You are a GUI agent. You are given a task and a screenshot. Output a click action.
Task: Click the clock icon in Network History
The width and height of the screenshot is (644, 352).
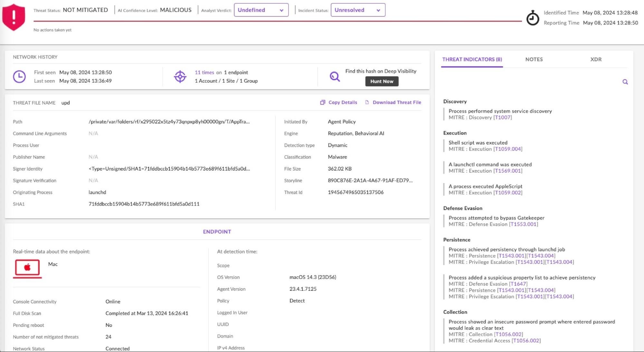point(19,77)
